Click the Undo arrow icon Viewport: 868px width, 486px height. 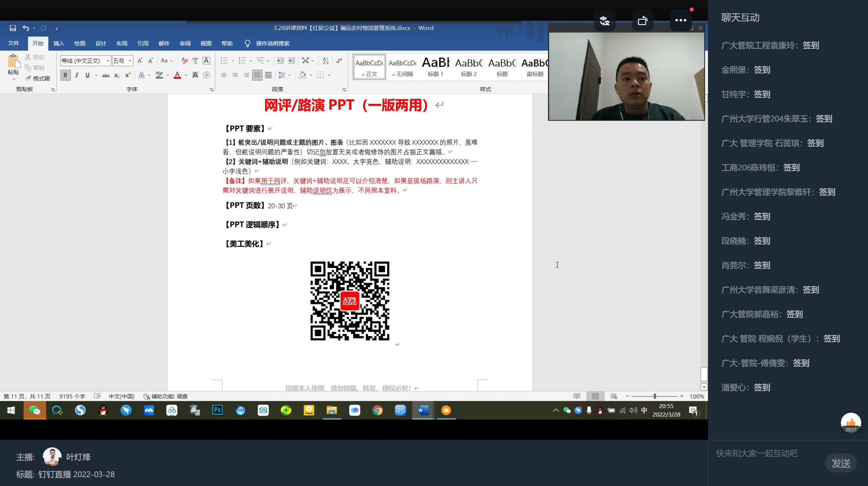pyautogui.click(x=26, y=28)
